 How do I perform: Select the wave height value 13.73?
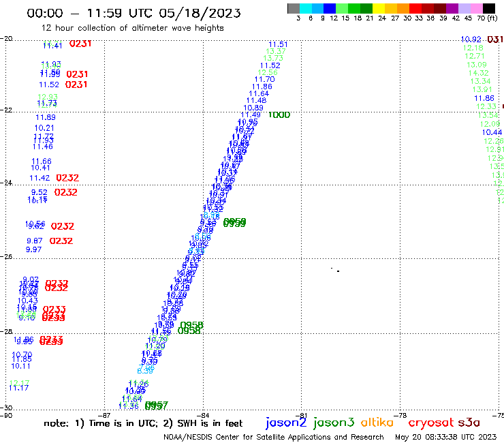[273, 58]
